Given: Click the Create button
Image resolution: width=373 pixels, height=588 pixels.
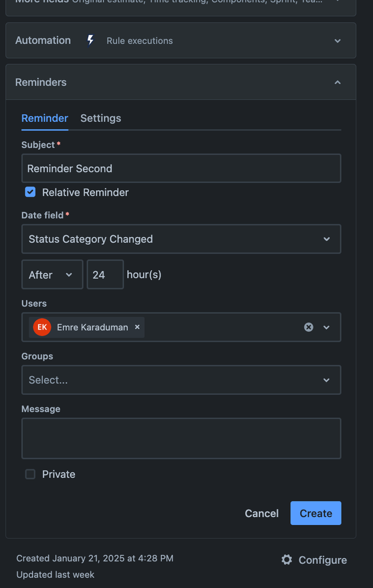Looking at the screenshot, I should point(315,513).
